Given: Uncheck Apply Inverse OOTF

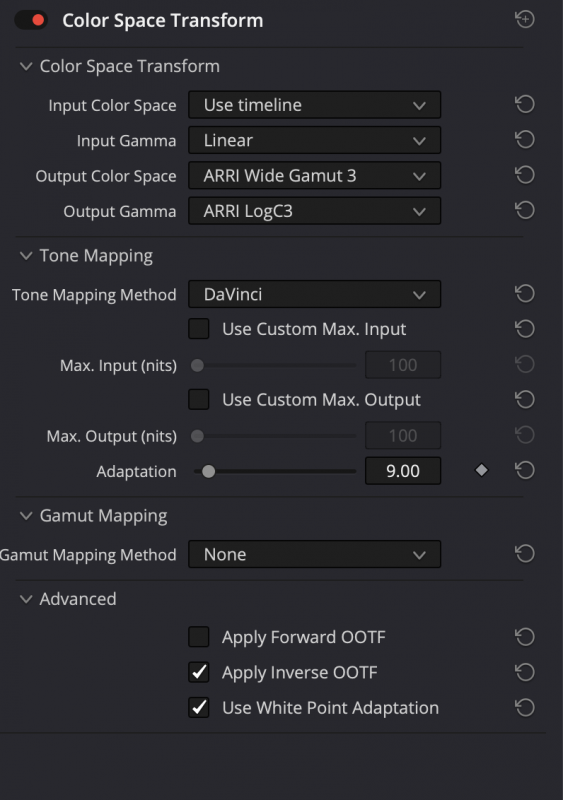Looking at the screenshot, I should click(199, 672).
